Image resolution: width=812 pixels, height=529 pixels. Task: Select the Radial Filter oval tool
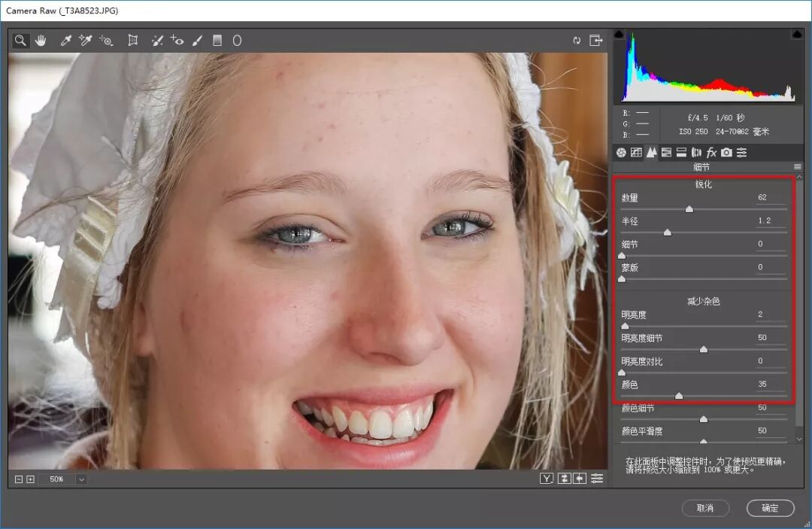237,41
